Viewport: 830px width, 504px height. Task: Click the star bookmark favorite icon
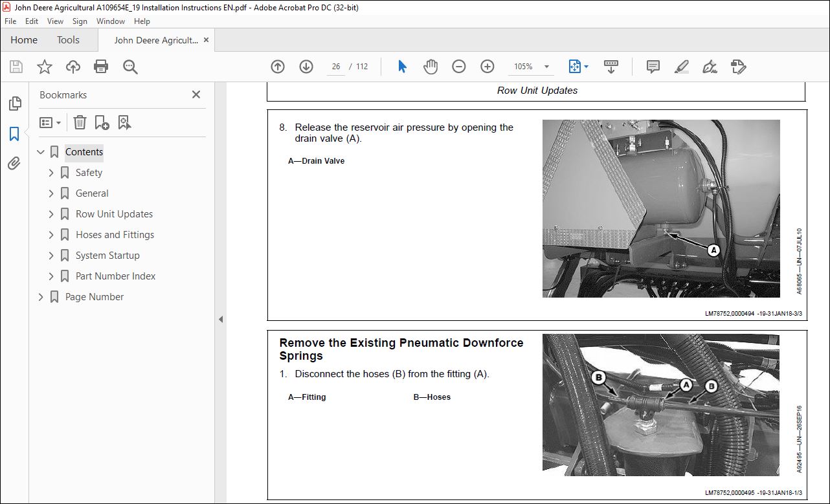point(45,67)
